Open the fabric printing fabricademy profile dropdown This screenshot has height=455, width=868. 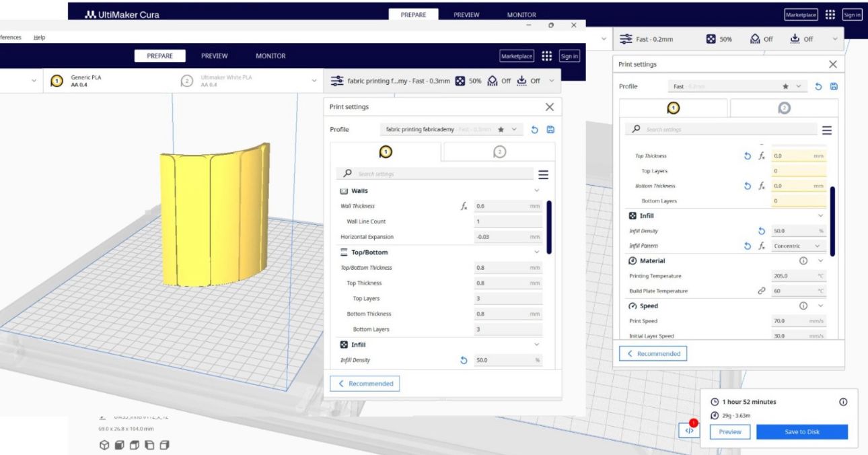(x=451, y=129)
